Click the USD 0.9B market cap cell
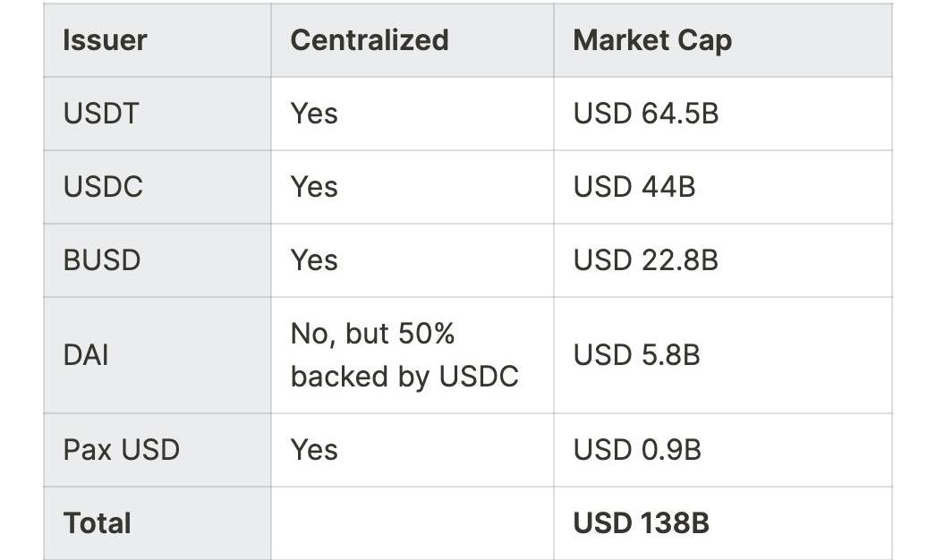Image resolution: width=936 pixels, height=560 pixels. [636, 449]
